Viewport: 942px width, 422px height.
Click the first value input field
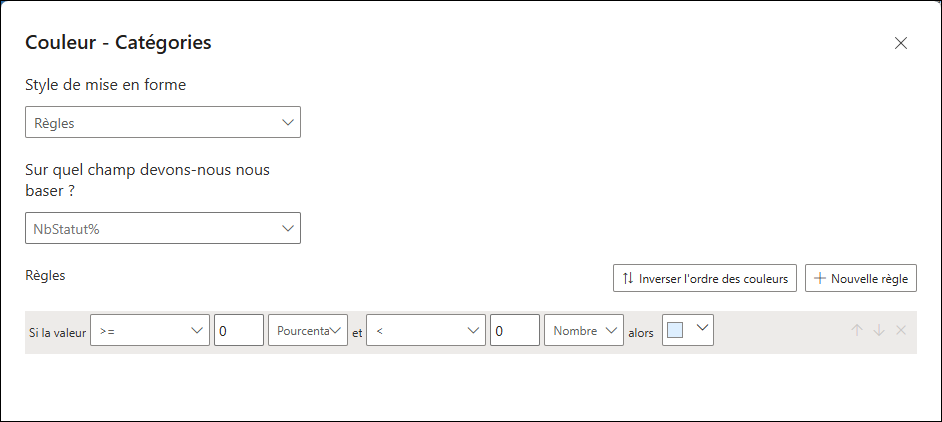tap(238, 331)
